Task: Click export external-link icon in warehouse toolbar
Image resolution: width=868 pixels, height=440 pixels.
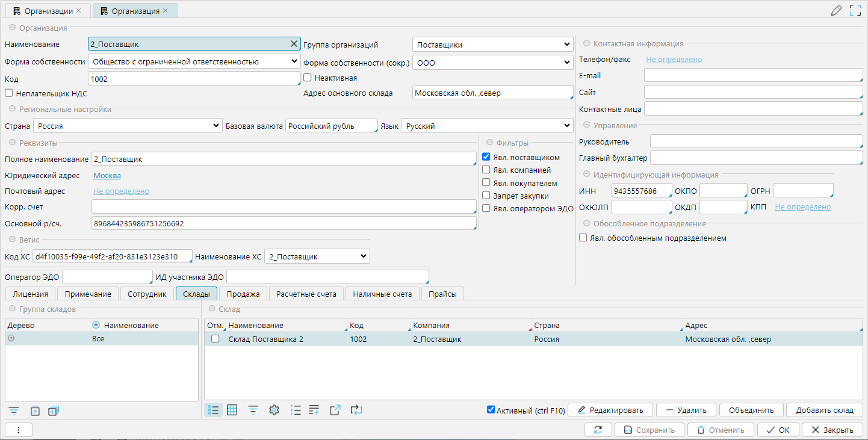Action: tap(335, 410)
